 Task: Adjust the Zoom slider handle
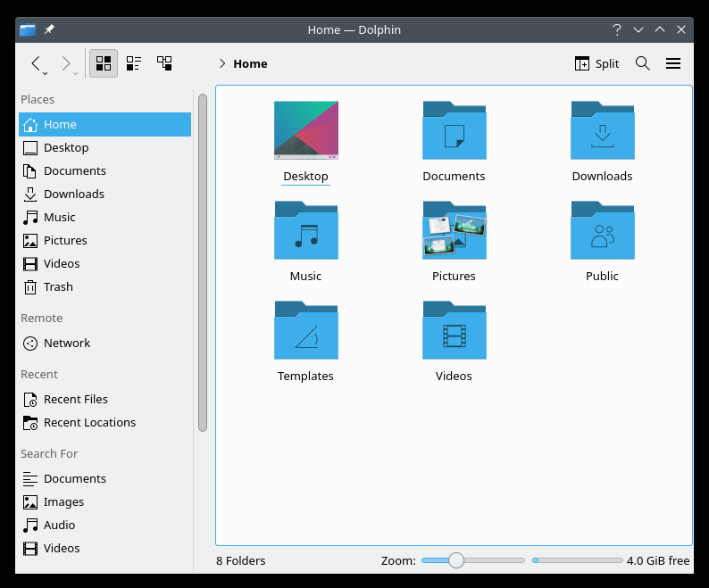click(x=456, y=560)
